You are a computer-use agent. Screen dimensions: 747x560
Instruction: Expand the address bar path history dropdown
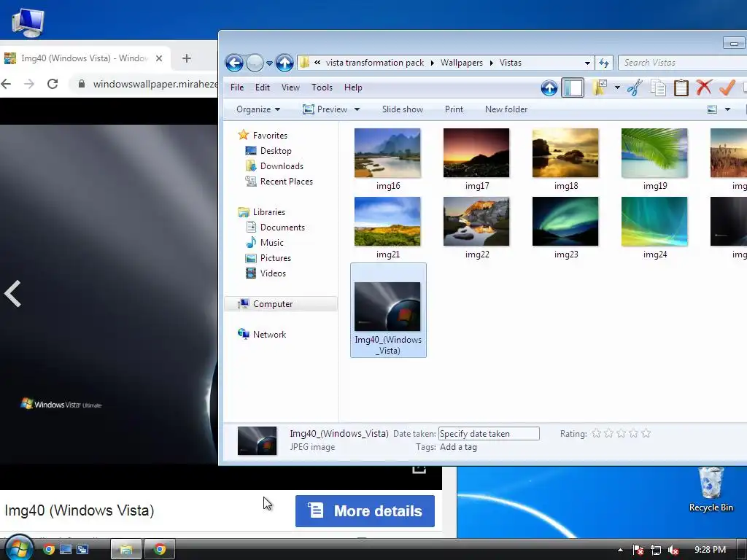click(x=587, y=63)
